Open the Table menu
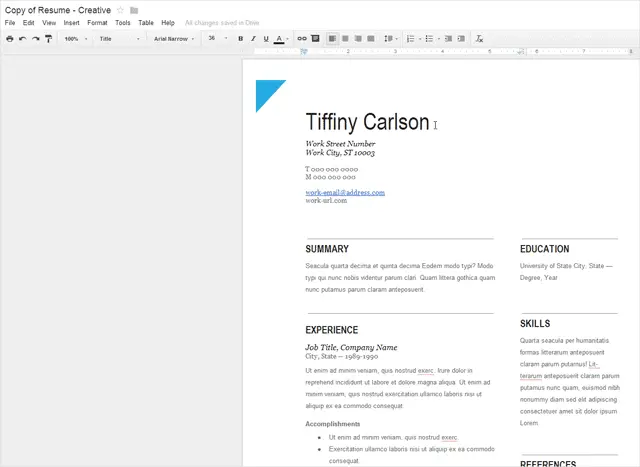 point(146,23)
